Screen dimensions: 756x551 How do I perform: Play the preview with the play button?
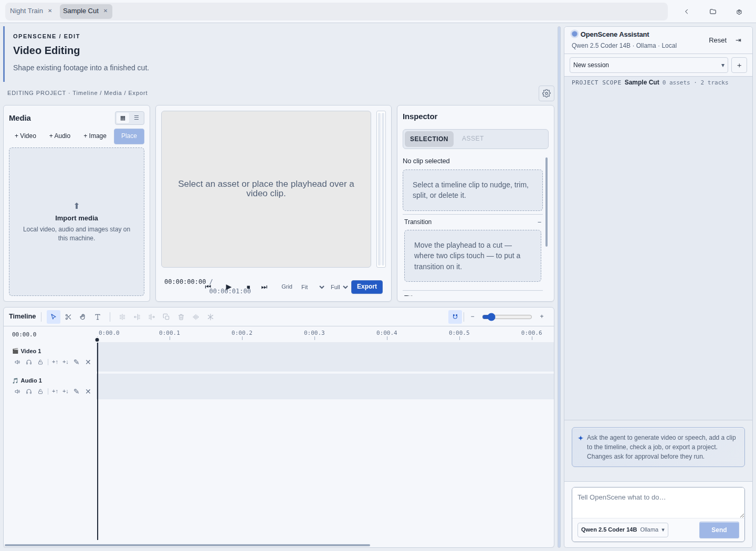tap(228, 287)
